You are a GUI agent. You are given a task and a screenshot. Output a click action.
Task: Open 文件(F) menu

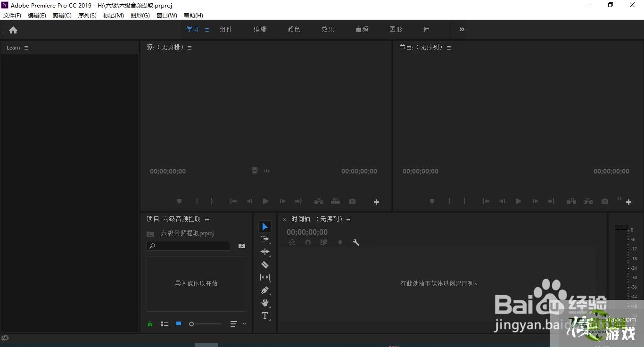pos(12,16)
